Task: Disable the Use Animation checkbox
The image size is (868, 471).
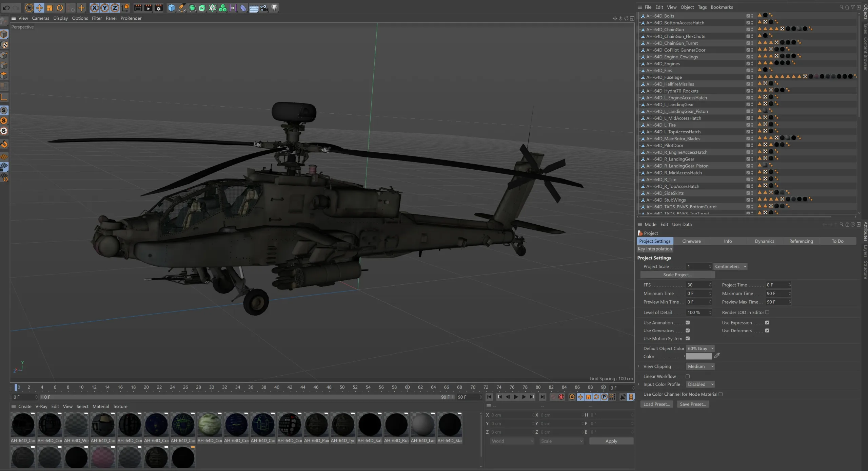Action: (x=688, y=322)
